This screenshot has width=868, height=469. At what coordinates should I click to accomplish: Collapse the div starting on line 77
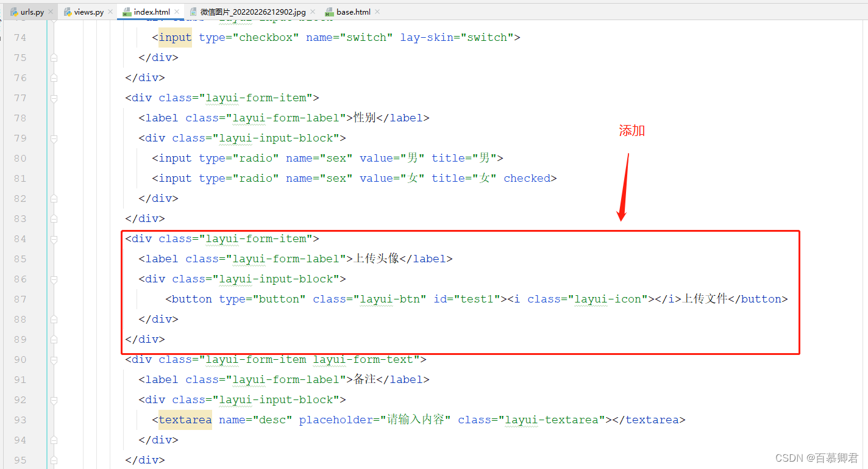(x=54, y=98)
